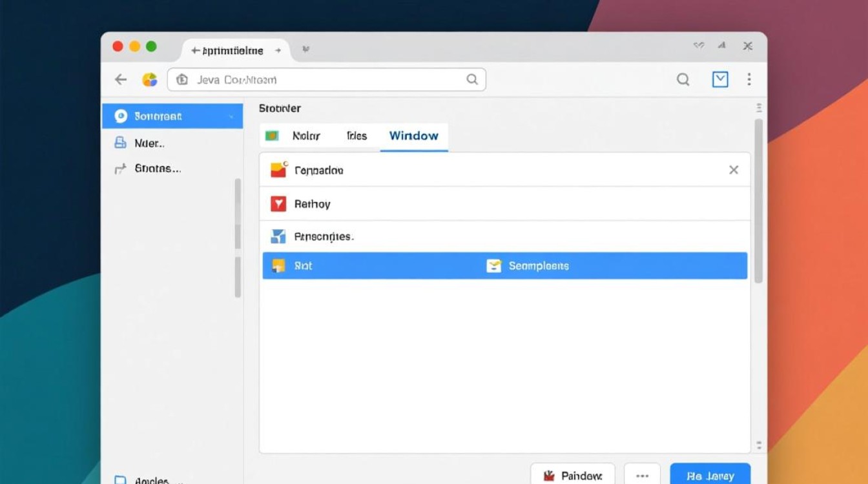Click the blue icon beside Pznscnrites
This screenshot has height=484, width=868.
(x=278, y=236)
